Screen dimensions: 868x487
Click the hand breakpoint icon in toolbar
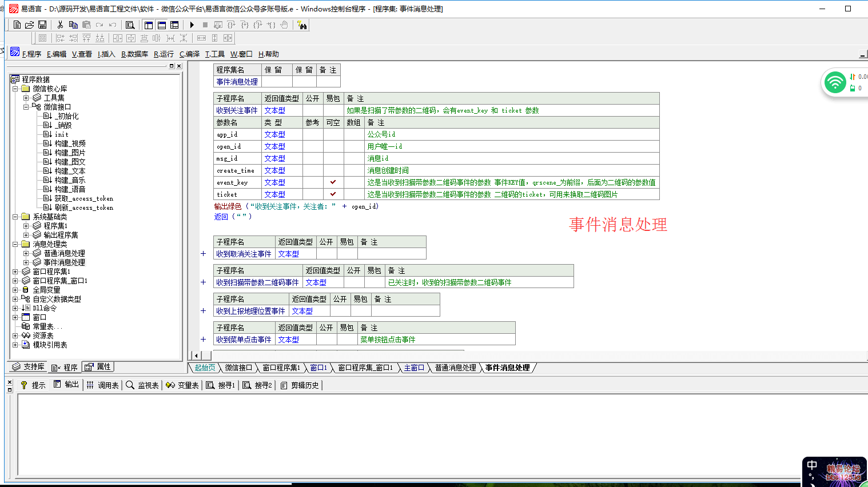[284, 25]
